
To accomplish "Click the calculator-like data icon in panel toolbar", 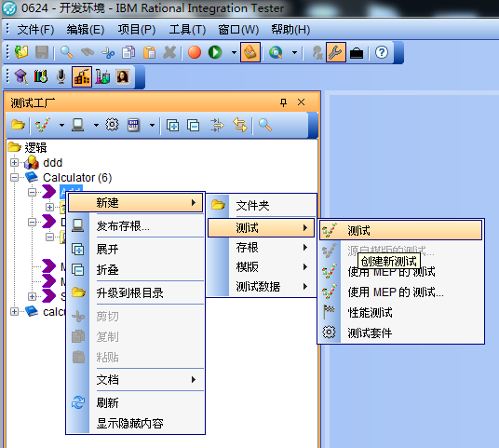I will tap(133, 125).
